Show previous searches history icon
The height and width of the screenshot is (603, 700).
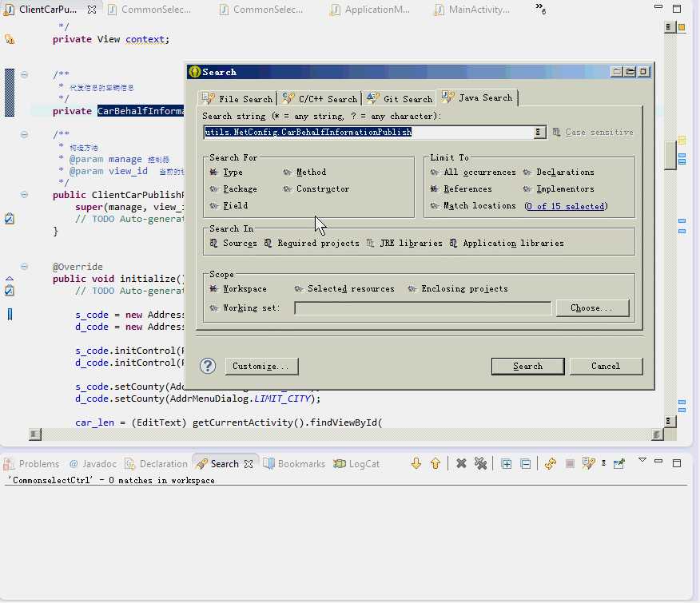tap(589, 463)
